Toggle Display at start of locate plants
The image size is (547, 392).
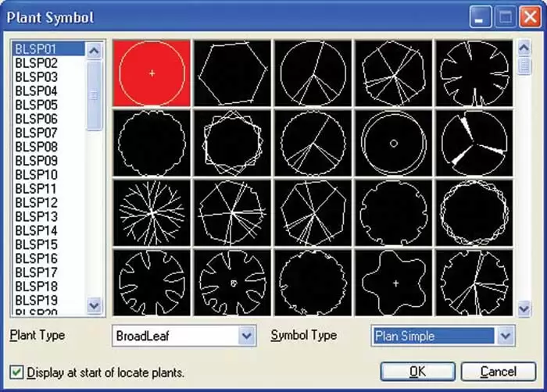pyautogui.click(x=16, y=372)
